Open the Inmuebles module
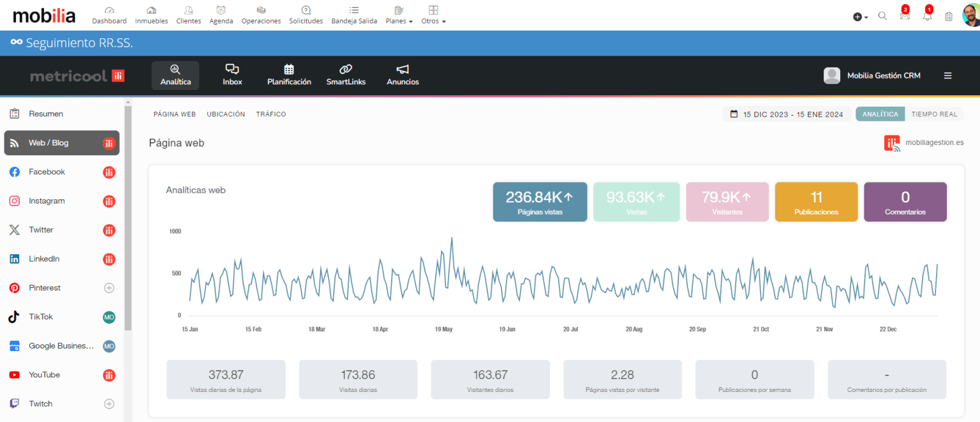The image size is (980, 422). [x=151, y=15]
